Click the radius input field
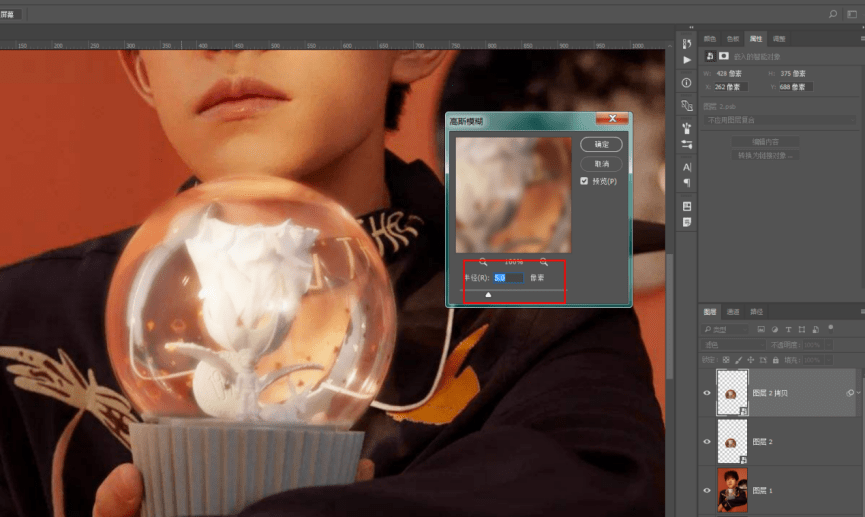The height and width of the screenshot is (517, 865). click(x=508, y=278)
